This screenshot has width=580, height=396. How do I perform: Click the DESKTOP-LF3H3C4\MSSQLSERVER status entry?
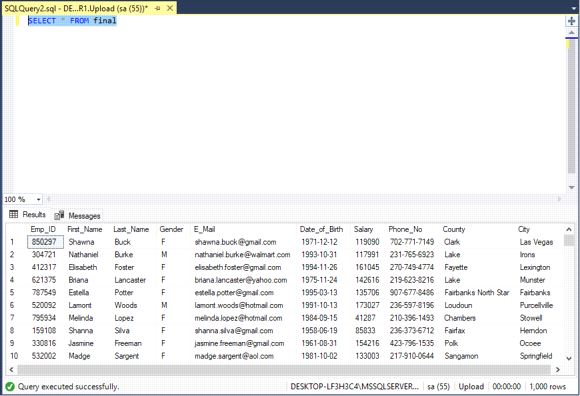coord(354,387)
